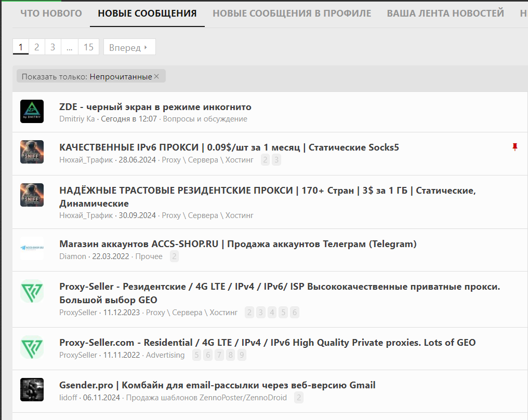This screenshot has width=528, height=420.
Task: Click the 22.03.2022 date
Action: (x=111, y=256)
